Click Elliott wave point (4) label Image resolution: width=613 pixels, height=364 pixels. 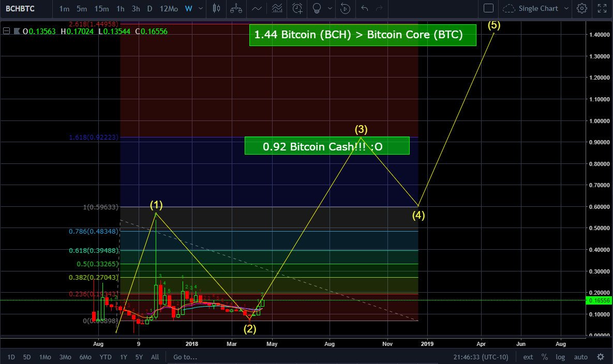coord(418,215)
